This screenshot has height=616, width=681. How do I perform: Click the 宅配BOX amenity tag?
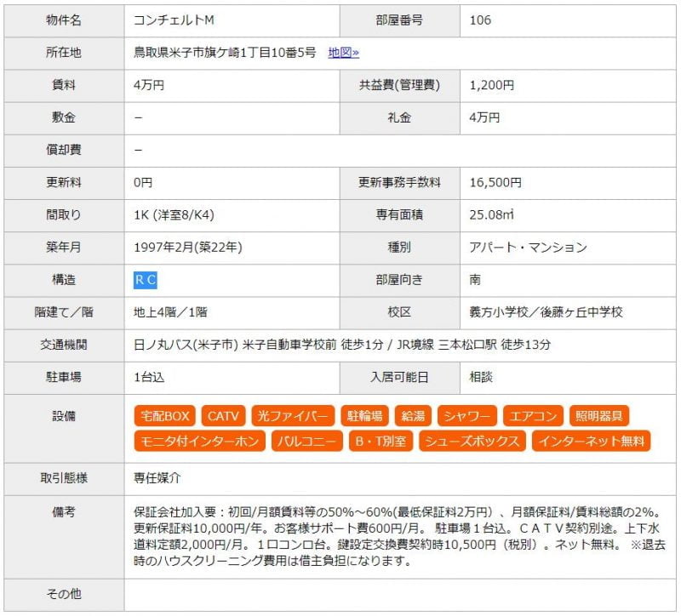[x=165, y=416]
